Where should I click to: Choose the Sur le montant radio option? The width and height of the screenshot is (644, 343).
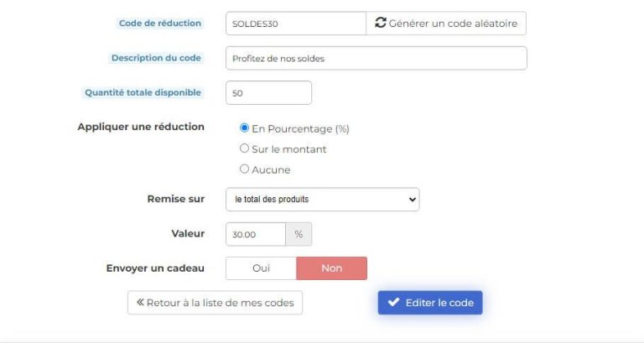[245, 148]
